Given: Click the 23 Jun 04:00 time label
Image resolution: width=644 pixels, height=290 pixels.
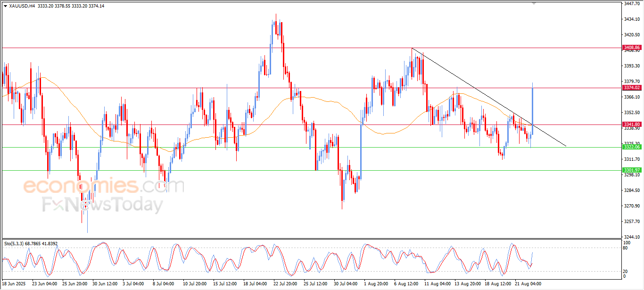Looking at the screenshot, I should [45, 284].
